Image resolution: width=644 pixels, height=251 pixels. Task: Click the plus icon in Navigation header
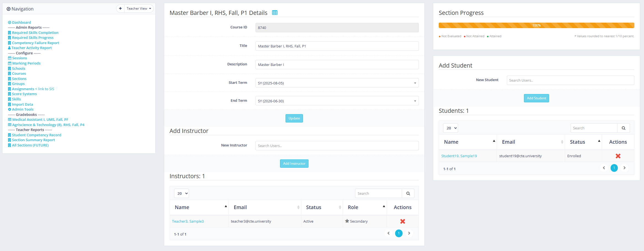pyautogui.click(x=120, y=9)
